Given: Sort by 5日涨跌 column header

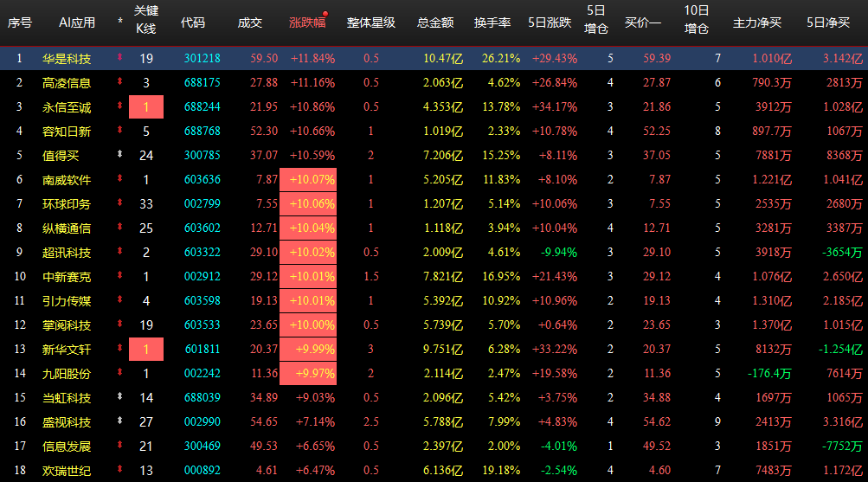Looking at the screenshot, I should (x=550, y=22).
